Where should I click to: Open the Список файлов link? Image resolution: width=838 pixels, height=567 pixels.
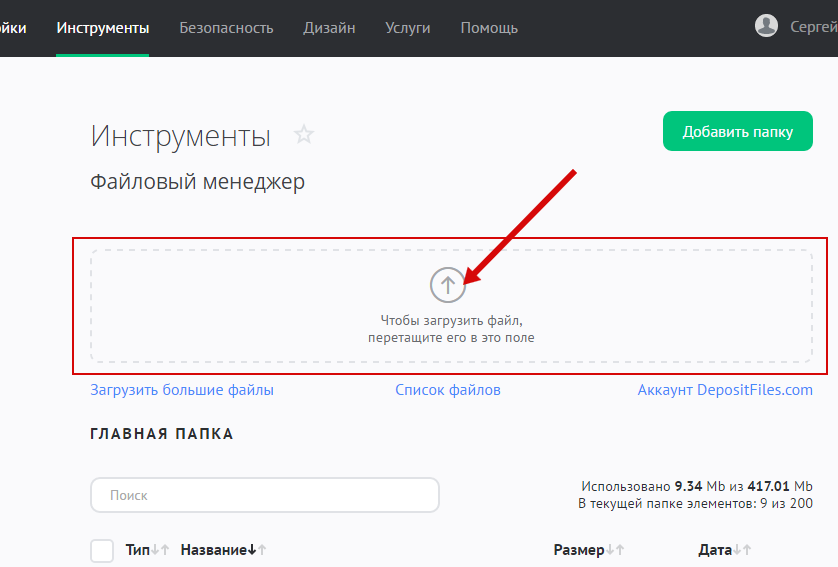[448, 390]
